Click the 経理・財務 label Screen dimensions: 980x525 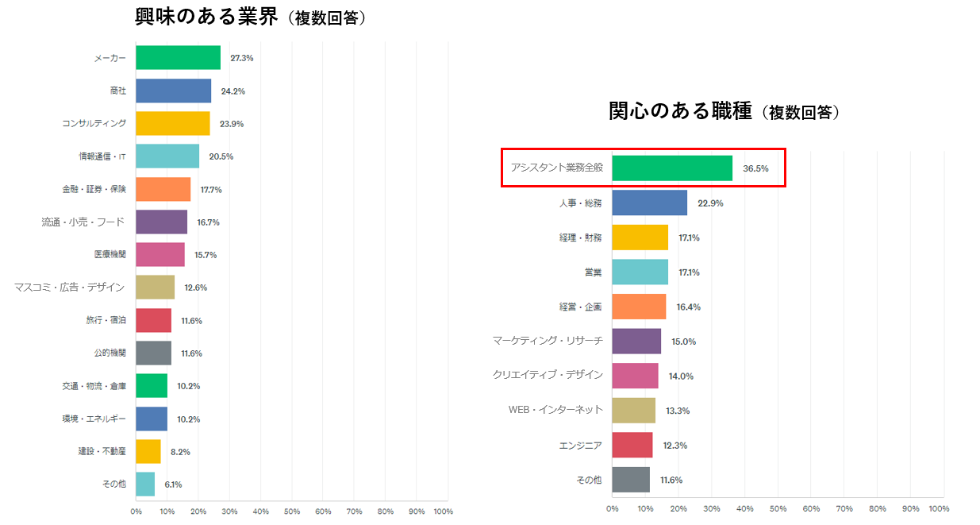coord(580,237)
